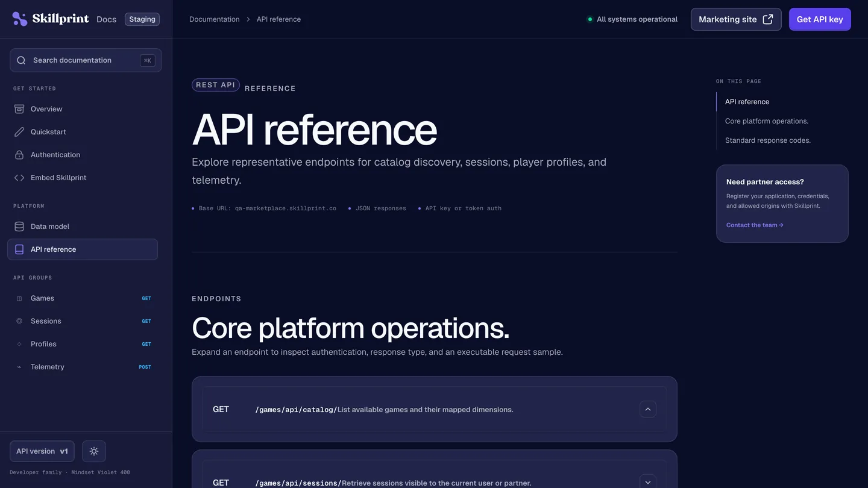The width and height of the screenshot is (868, 488).
Task: Select the API reference sidebar item
Action: click(83, 249)
